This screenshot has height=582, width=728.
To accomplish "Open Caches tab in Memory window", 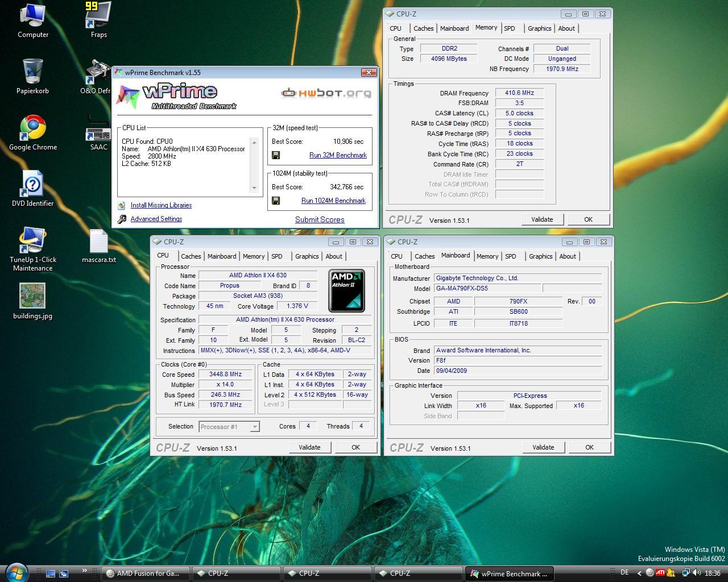I will (x=424, y=28).
